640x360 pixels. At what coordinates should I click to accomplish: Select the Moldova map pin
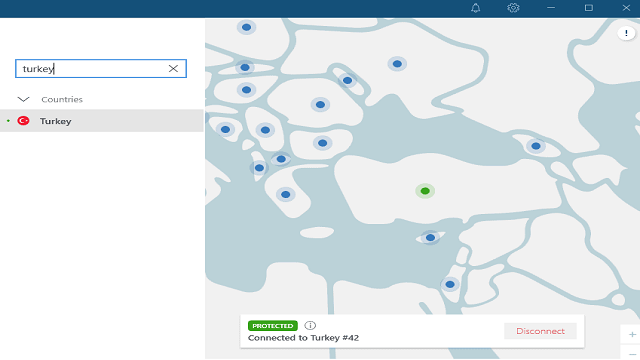[x=347, y=80]
